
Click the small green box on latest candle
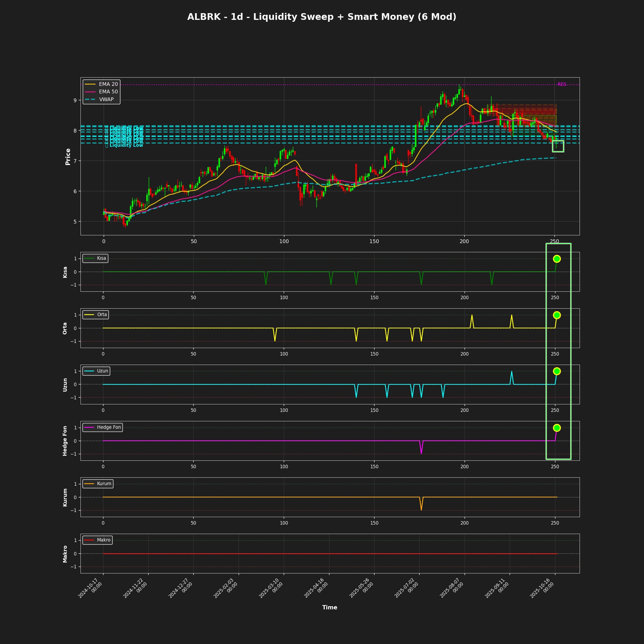pos(558,146)
